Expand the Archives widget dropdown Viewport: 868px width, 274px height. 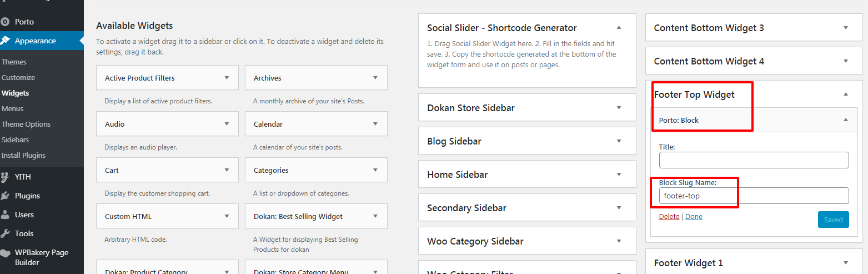pyautogui.click(x=375, y=78)
